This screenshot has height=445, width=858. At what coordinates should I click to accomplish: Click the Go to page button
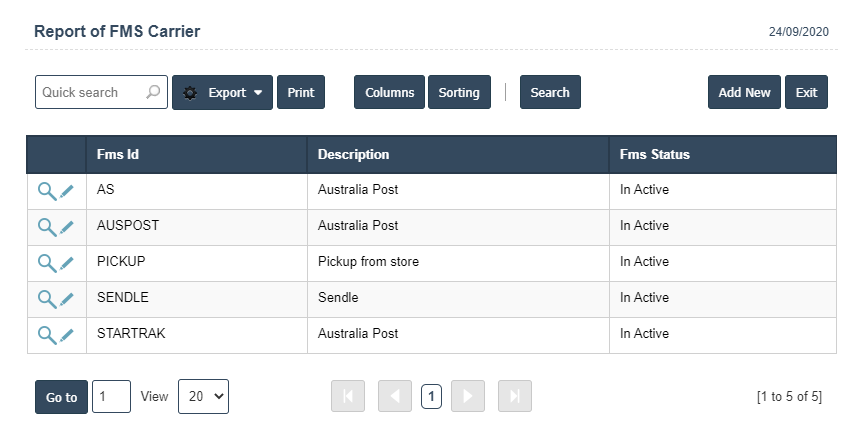click(61, 397)
